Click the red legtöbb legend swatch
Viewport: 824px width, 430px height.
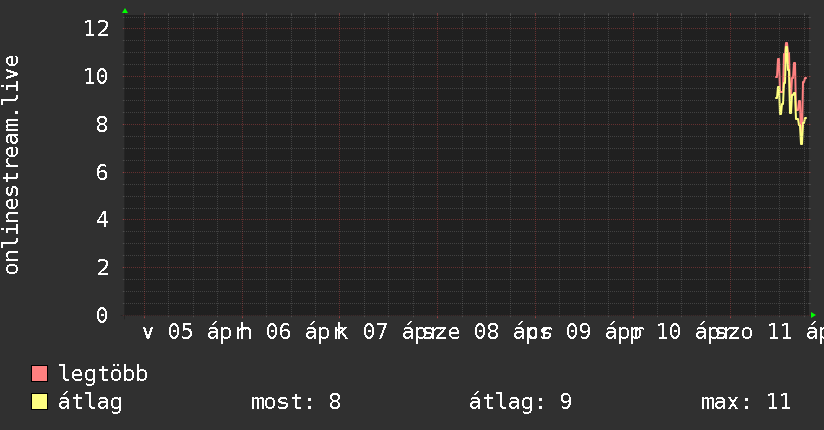pos(40,374)
